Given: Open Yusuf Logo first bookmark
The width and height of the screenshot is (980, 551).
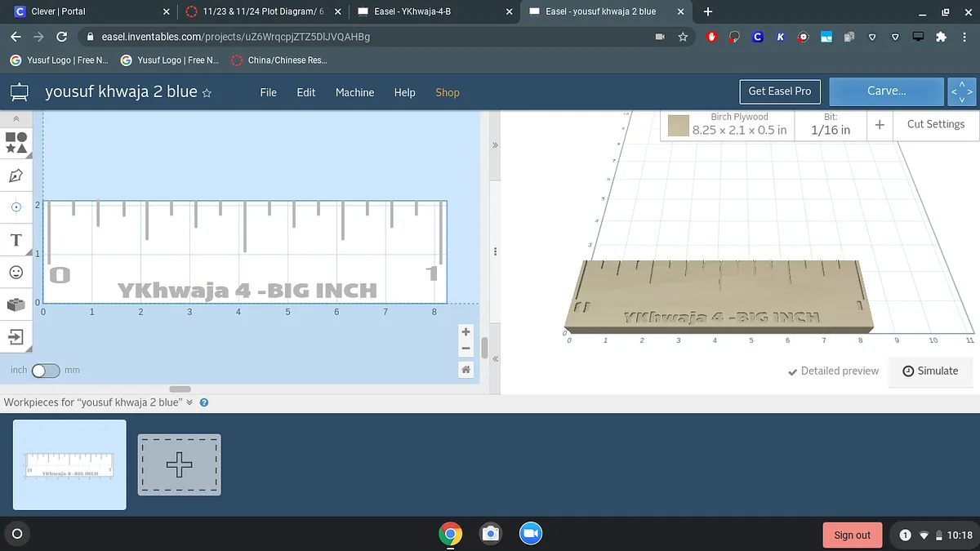Looking at the screenshot, I should [59, 60].
